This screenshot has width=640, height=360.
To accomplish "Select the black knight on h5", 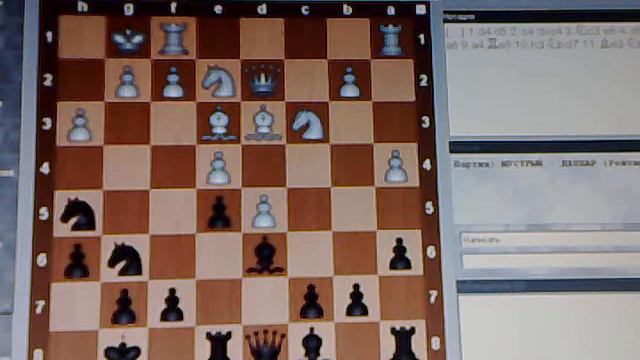I will [x=78, y=214].
